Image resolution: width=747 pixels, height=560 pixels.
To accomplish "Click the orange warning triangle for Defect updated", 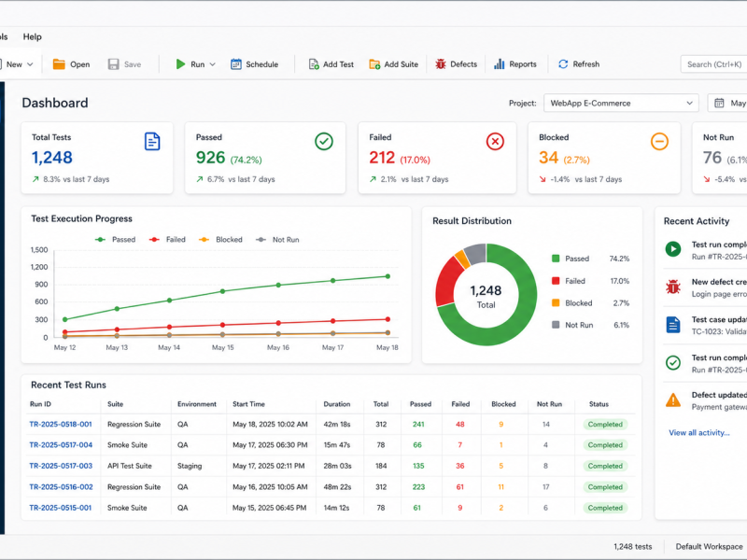I will [x=672, y=400].
